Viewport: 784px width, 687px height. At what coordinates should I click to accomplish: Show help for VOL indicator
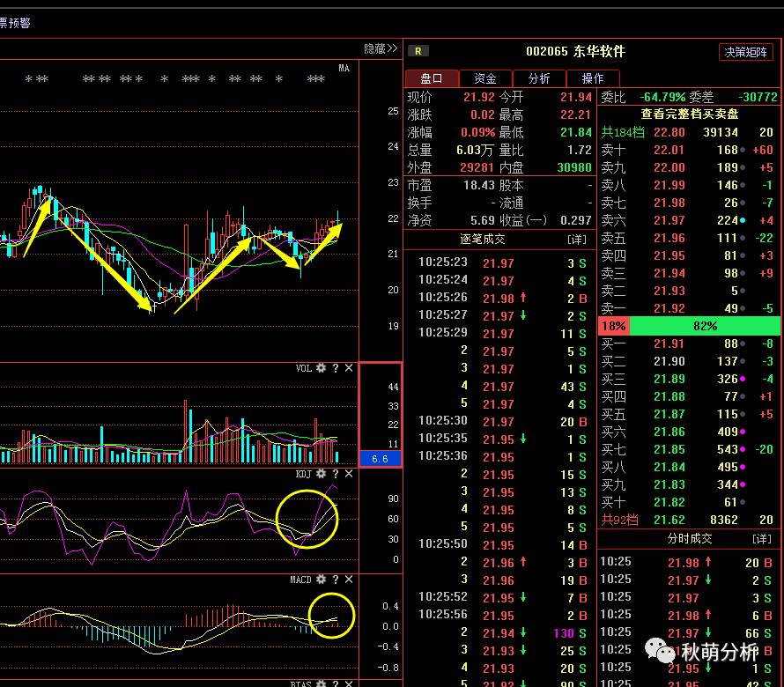[336, 368]
